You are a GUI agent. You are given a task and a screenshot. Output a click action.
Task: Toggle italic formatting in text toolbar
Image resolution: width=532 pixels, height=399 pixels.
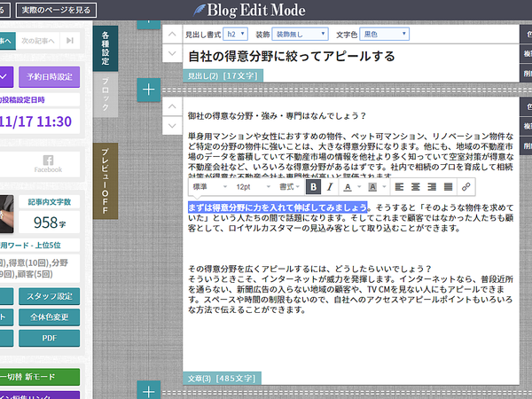coord(330,187)
